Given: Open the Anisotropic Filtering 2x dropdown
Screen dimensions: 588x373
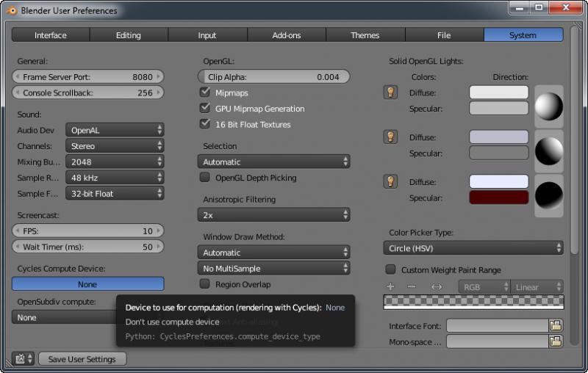Looking at the screenshot, I should (x=273, y=215).
